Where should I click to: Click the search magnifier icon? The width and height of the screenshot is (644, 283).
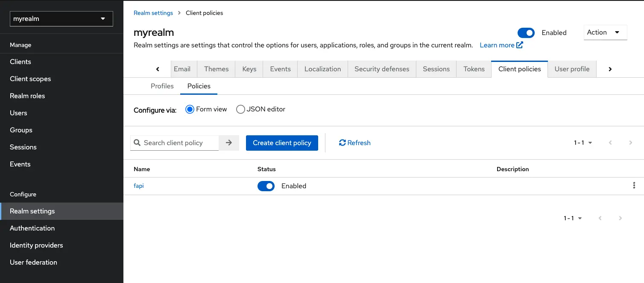(x=137, y=143)
